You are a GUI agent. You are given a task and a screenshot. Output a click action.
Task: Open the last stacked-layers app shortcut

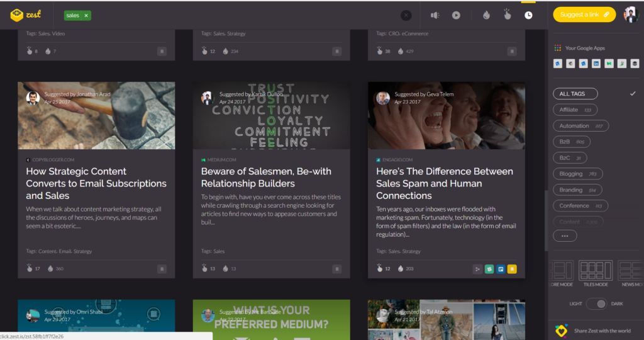(635, 64)
